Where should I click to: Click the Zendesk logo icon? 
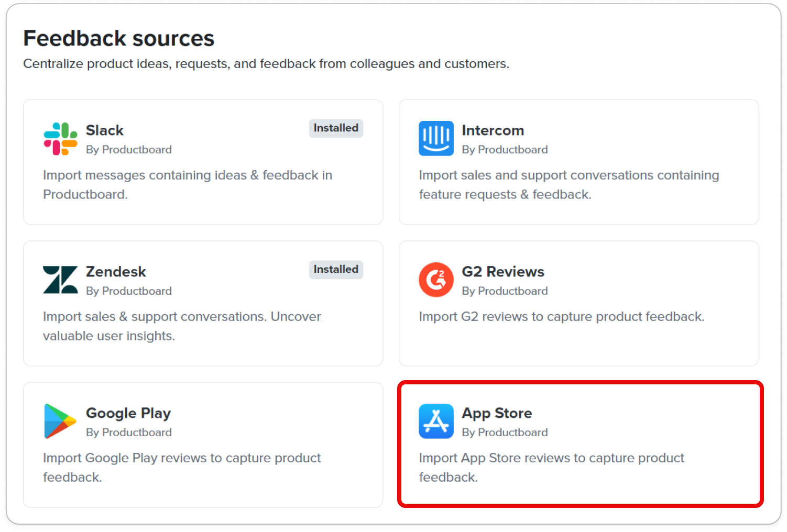pos(60,280)
